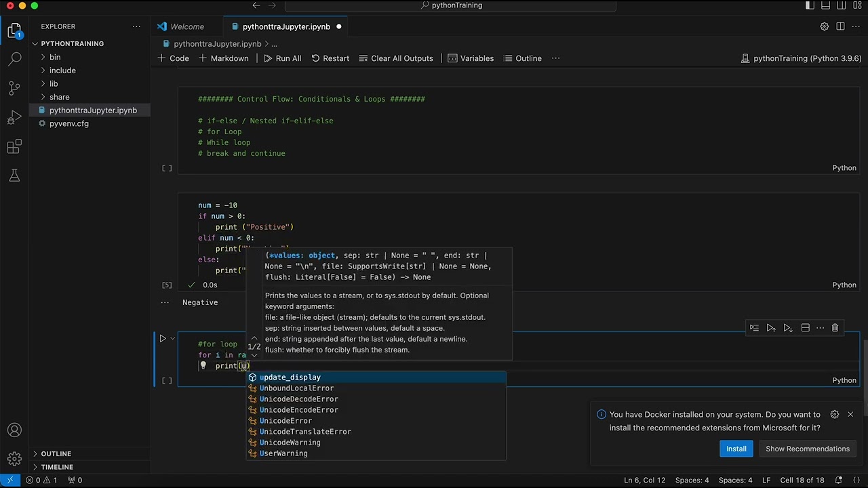Image resolution: width=868 pixels, height=488 pixels.
Task: Dismiss the Docker notification
Action: point(850,414)
